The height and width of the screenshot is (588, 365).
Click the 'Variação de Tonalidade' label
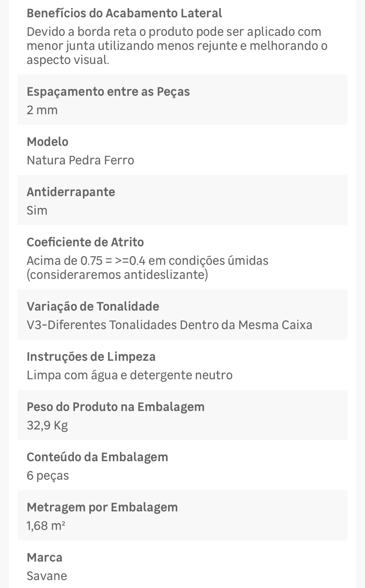point(93,306)
